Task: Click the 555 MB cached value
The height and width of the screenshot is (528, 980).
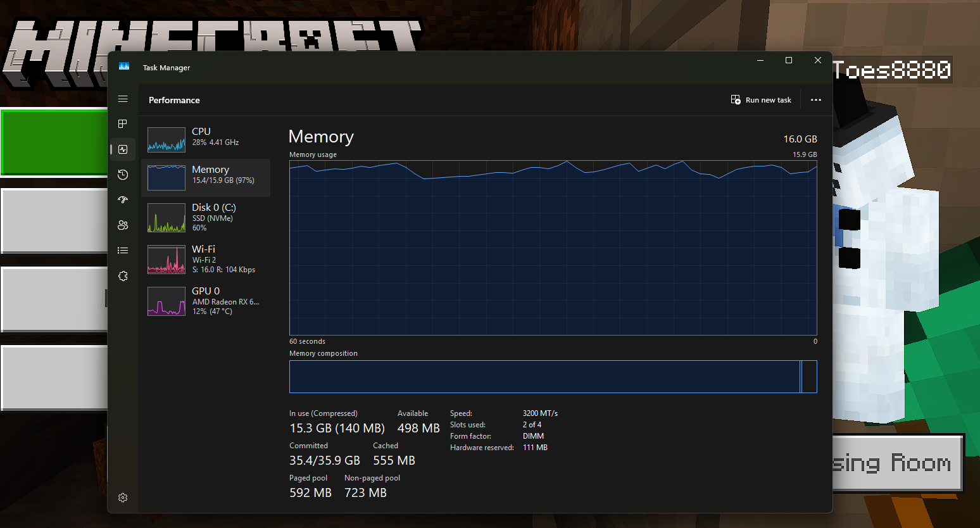Action: (394, 461)
